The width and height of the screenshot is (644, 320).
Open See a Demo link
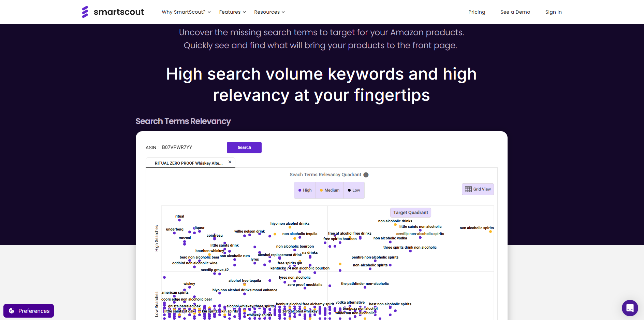click(515, 12)
